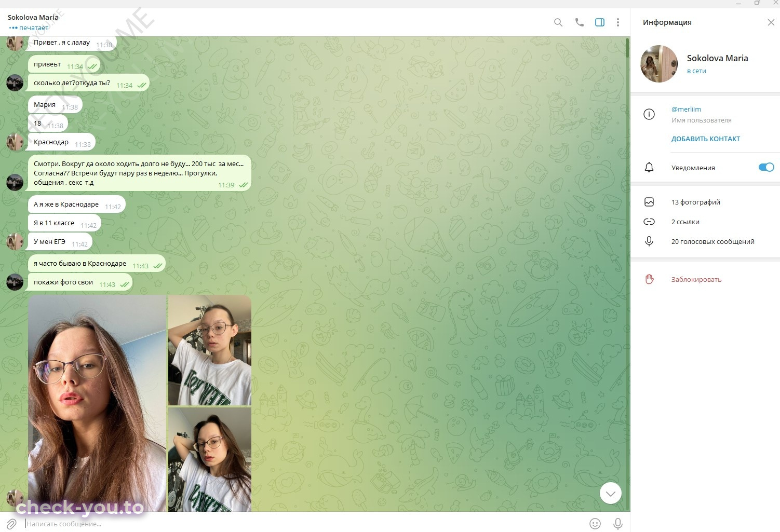Open the emoji picker
The image size is (780, 532).
[x=595, y=524]
